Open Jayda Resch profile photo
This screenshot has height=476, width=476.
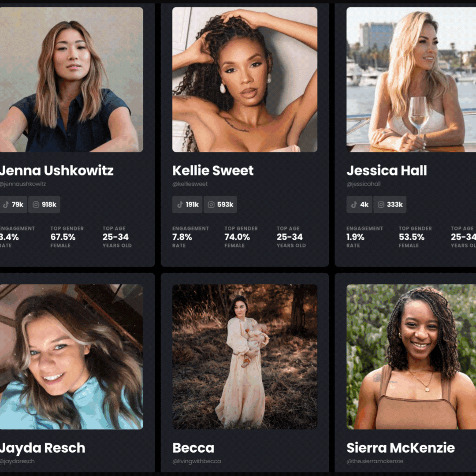pyautogui.click(x=71, y=357)
